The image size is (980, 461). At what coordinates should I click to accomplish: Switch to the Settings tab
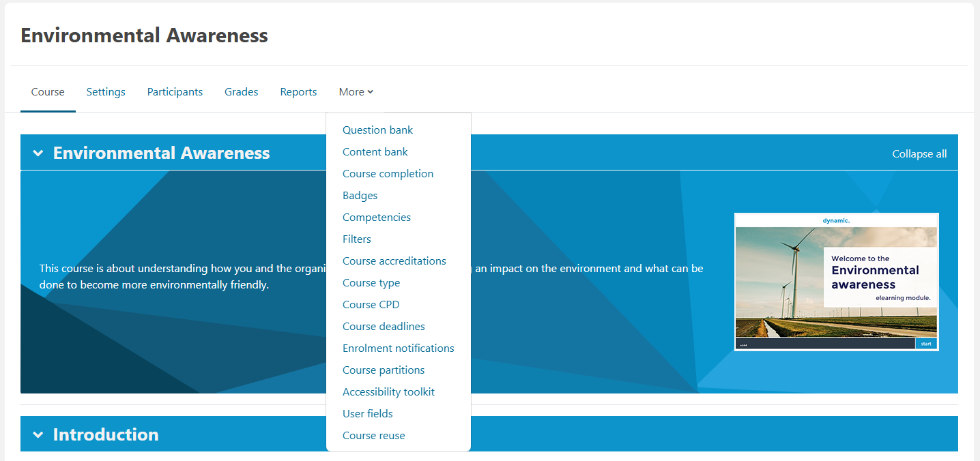click(106, 92)
